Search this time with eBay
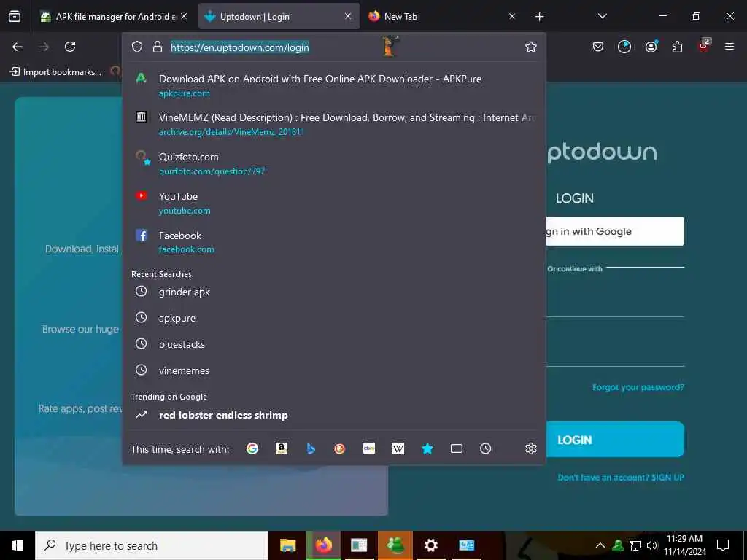747x560 pixels. pyautogui.click(x=369, y=448)
